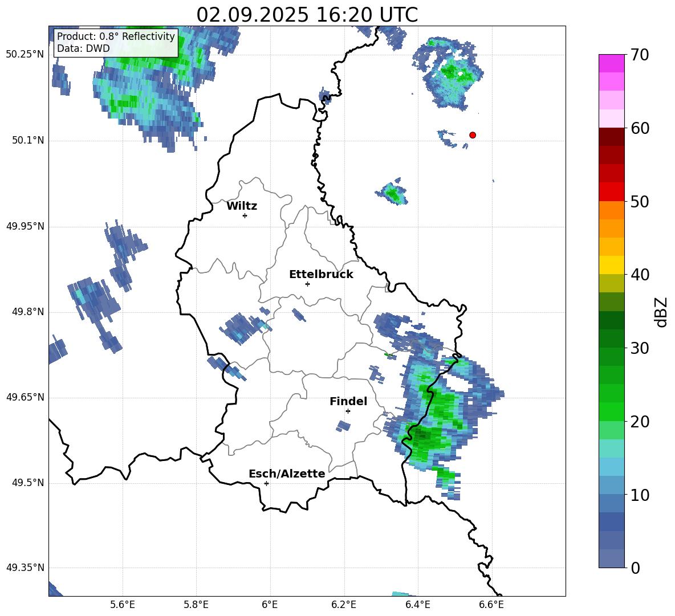This screenshot has height=616, width=675.
Task: Click the Wiltz station cross marker
Action: [245, 215]
